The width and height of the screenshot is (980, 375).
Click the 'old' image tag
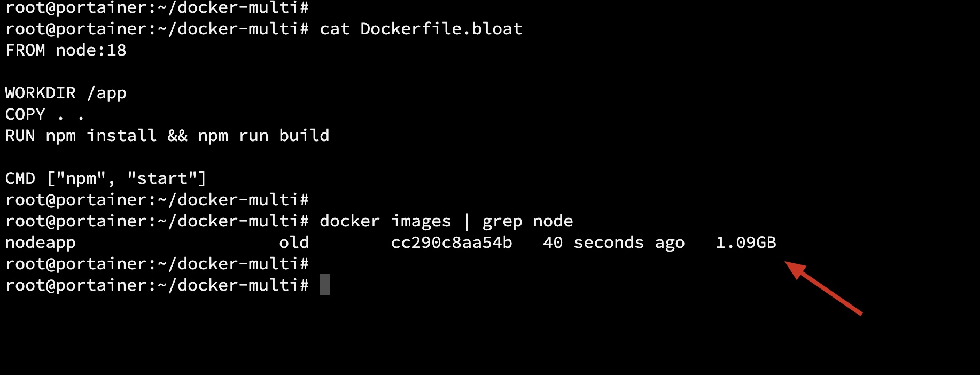click(294, 243)
